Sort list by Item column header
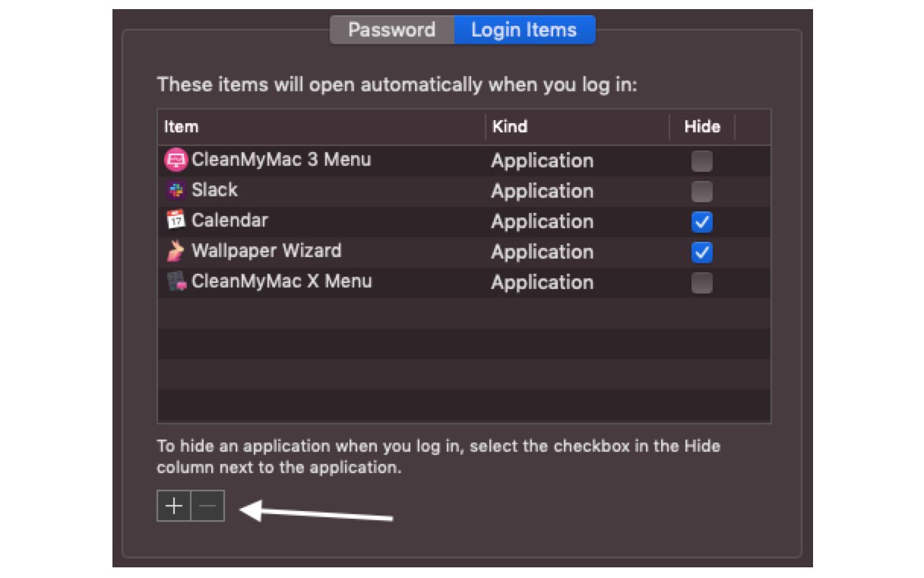Image resolution: width=924 pixels, height=578 pixels. 321,127
